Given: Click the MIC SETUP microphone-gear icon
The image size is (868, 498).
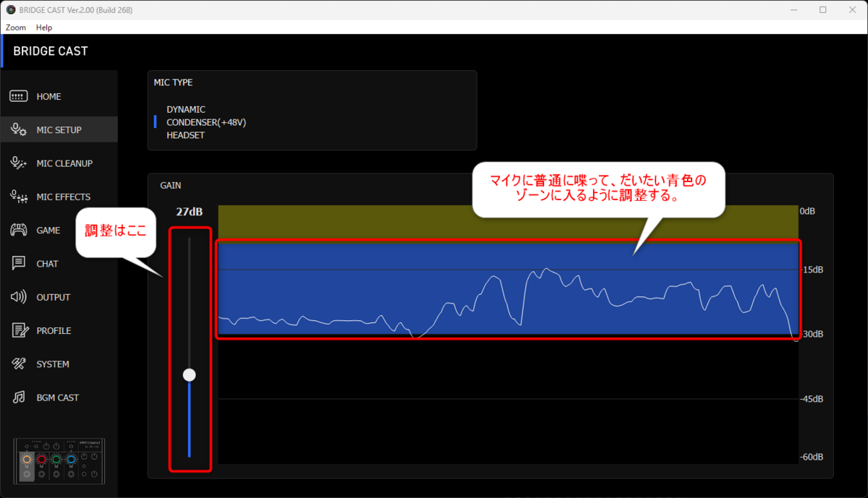Looking at the screenshot, I should [19, 129].
